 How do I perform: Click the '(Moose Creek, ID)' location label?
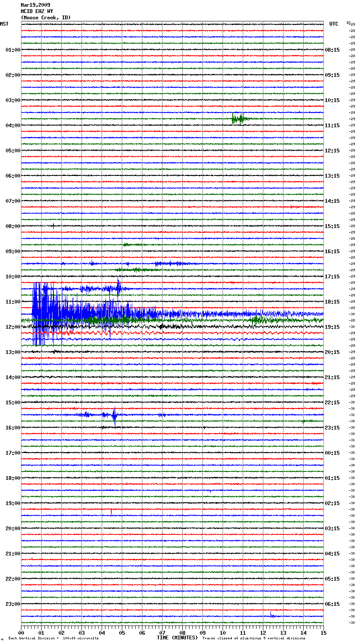(45, 18)
